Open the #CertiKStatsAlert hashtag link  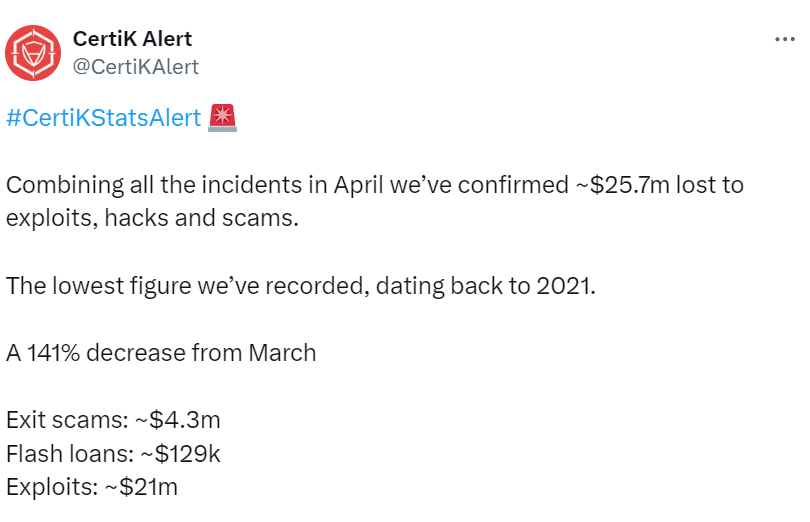[103, 118]
